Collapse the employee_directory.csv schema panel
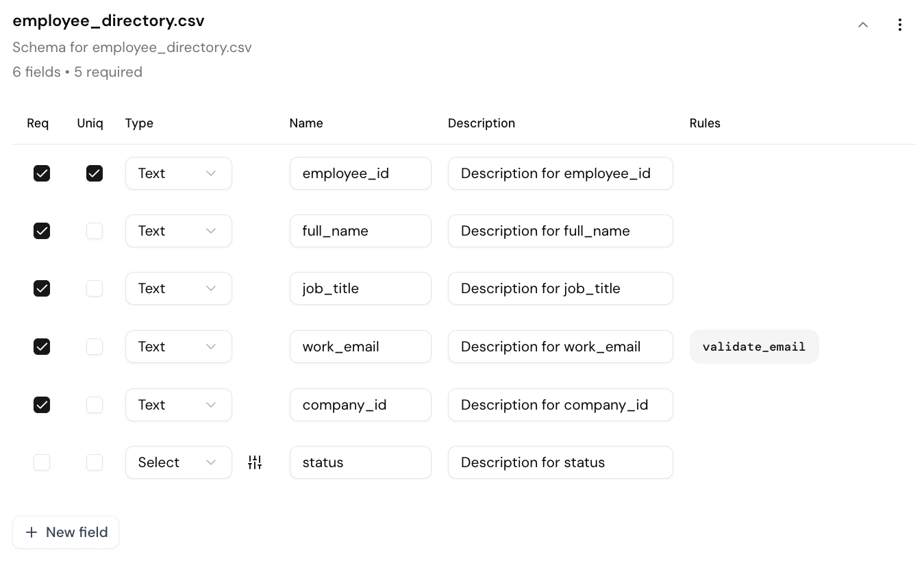The height and width of the screenshot is (561, 924). point(863,25)
